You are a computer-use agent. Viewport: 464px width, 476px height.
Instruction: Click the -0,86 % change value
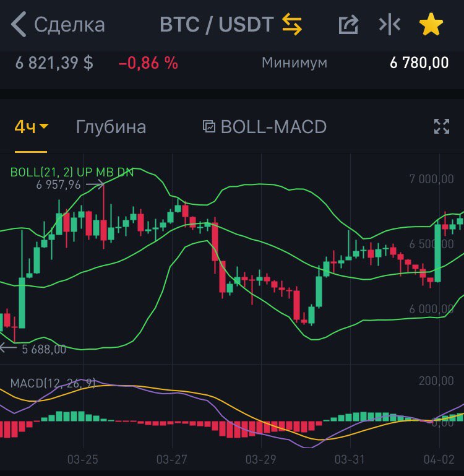pyautogui.click(x=148, y=63)
